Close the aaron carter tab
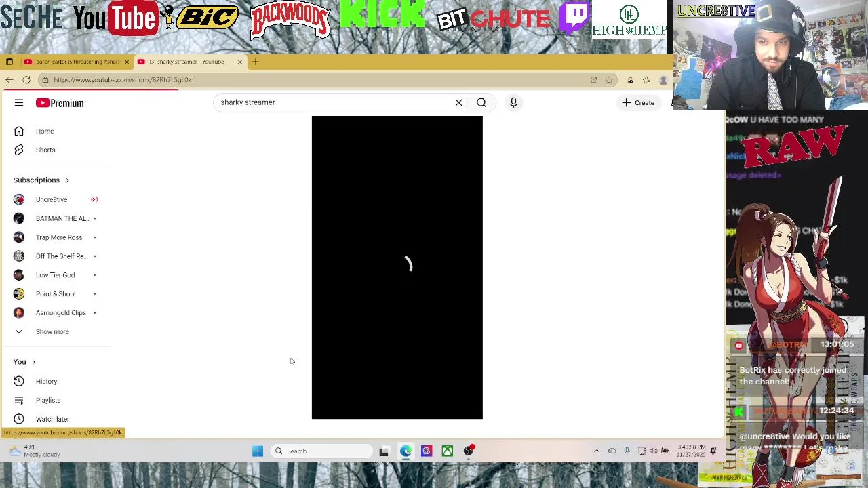 pyautogui.click(x=126, y=62)
